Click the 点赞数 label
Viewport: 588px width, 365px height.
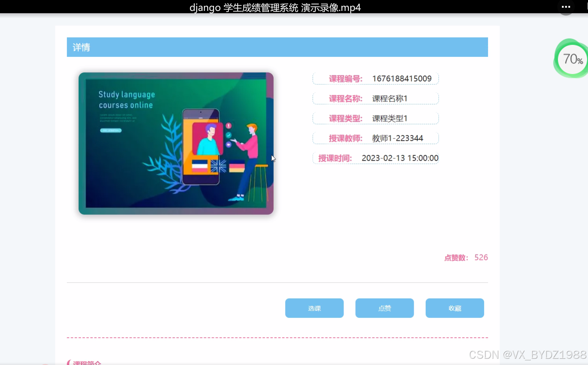click(x=456, y=258)
